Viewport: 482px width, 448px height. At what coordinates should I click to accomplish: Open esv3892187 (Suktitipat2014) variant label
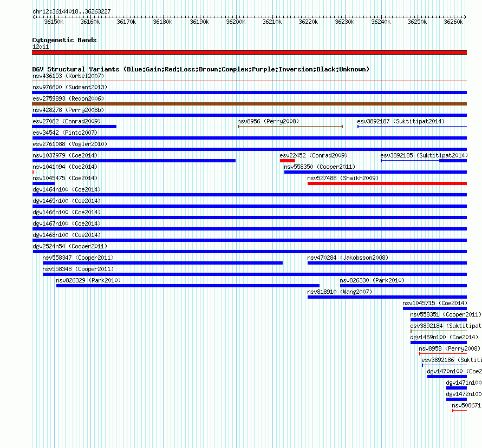[x=401, y=121]
